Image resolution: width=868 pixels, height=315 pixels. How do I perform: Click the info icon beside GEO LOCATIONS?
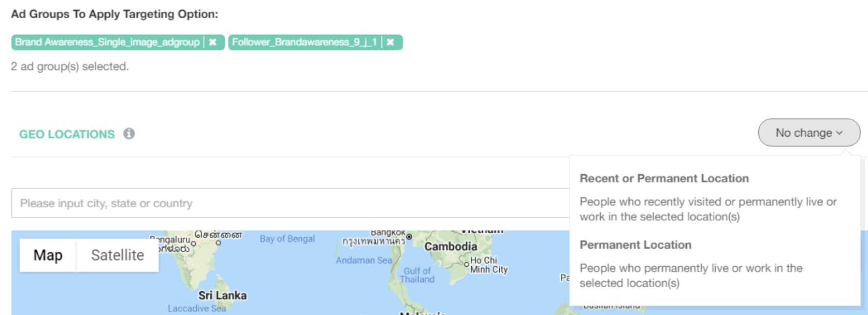[129, 134]
